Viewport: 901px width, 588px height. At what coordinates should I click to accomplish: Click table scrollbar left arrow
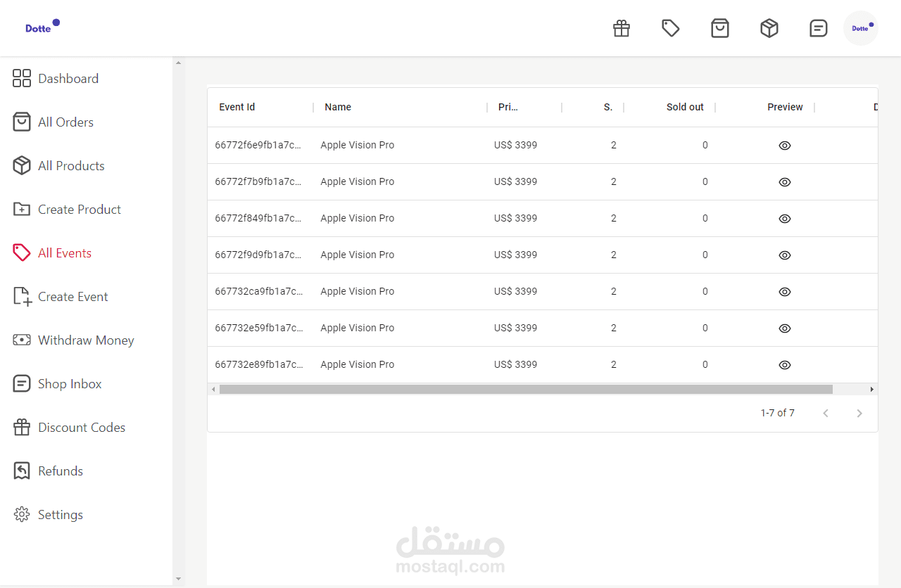click(x=213, y=389)
